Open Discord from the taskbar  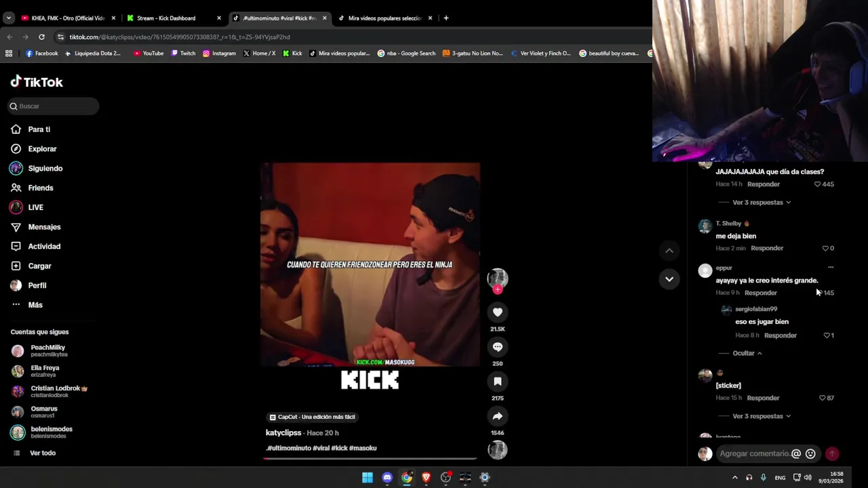tap(387, 478)
